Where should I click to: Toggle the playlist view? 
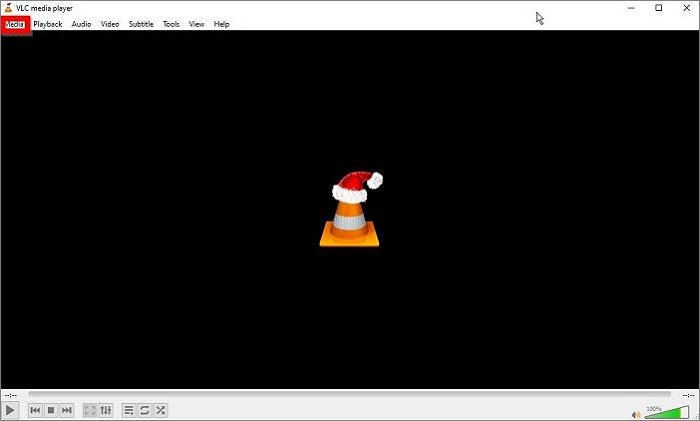click(129, 410)
